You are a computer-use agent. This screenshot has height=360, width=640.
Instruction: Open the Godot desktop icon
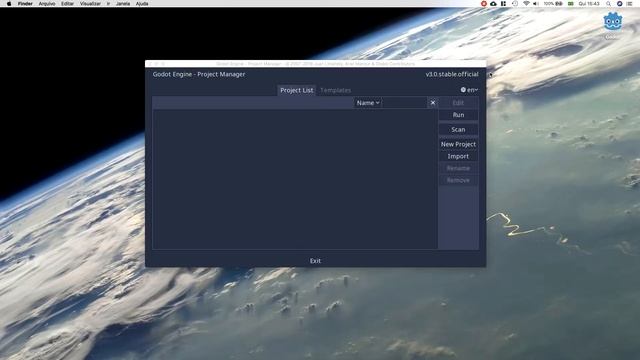pyautogui.click(x=612, y=22)
